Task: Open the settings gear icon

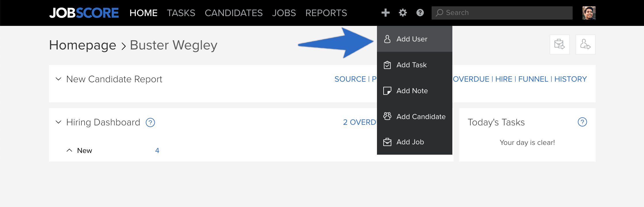Action: 403,13
